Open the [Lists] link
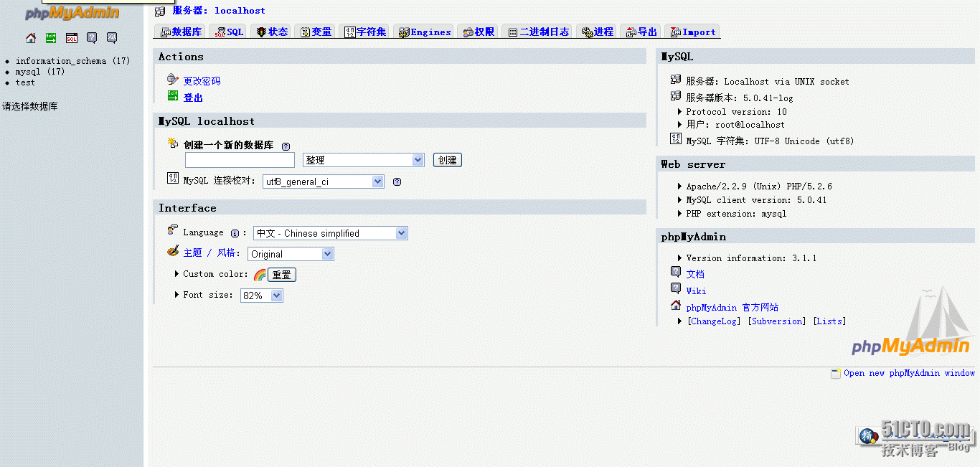 pos(830,321)
